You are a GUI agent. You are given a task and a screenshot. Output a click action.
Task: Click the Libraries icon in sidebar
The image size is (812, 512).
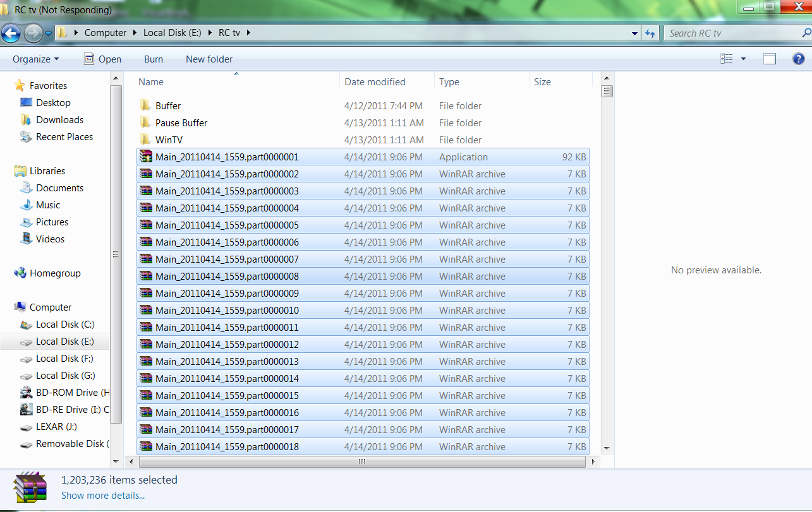tap(20, 170)
